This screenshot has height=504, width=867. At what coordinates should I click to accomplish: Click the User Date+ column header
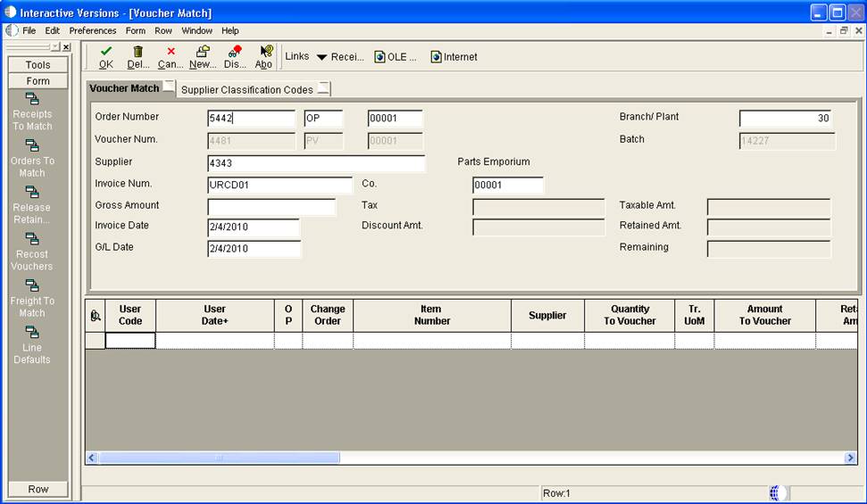pos(215,315)
